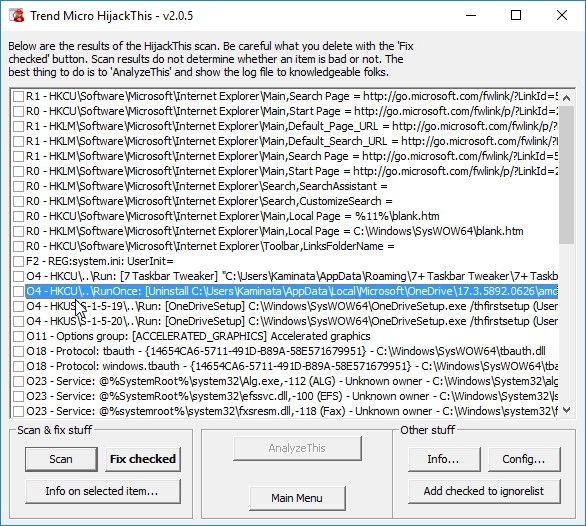Screen dimensions: 586x526
Task: Tick the O23 Service Fax checkbox
Action: tap(18, 411)
